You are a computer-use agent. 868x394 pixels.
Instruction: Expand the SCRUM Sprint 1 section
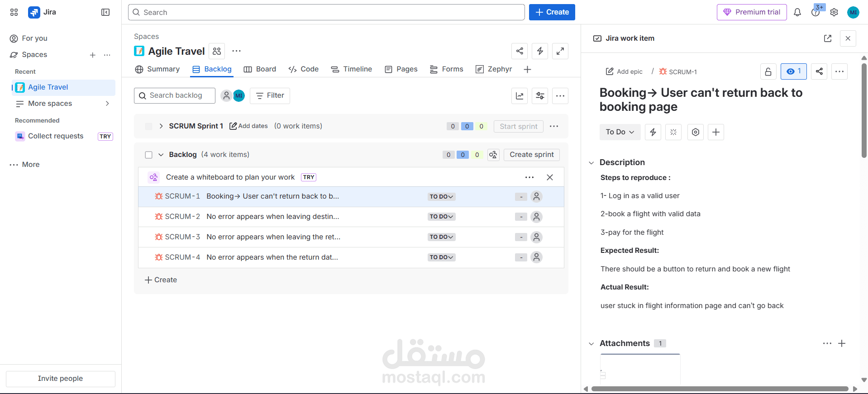(161, 126)
